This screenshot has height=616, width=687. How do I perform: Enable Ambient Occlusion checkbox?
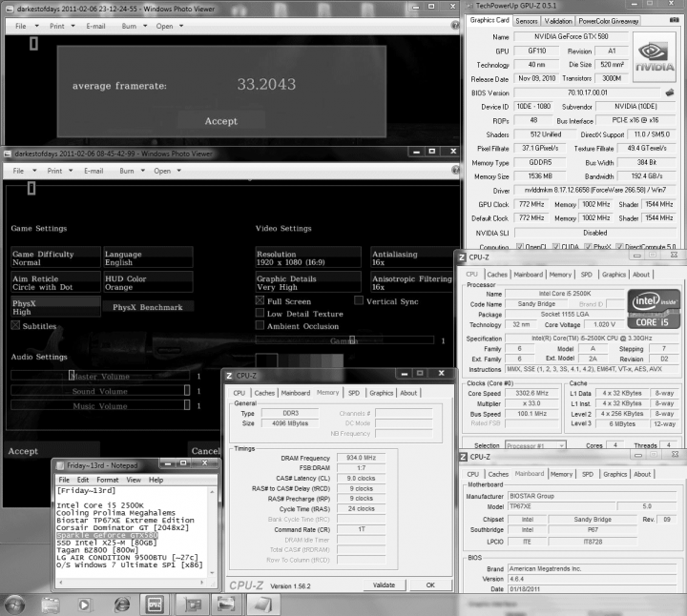coord(260,325)
